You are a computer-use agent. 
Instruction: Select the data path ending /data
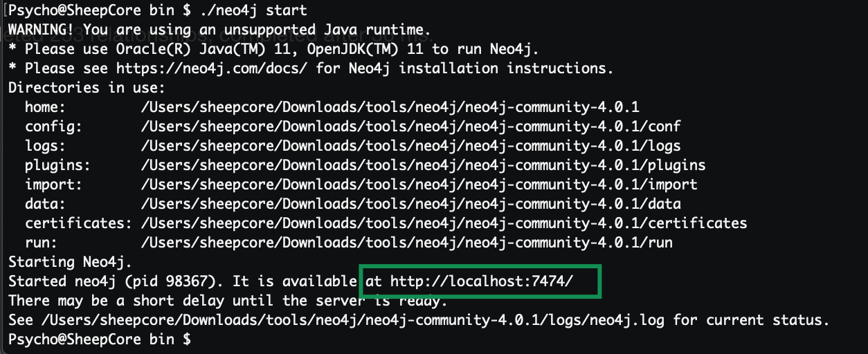pyautogui.click(x=411, y=205)
